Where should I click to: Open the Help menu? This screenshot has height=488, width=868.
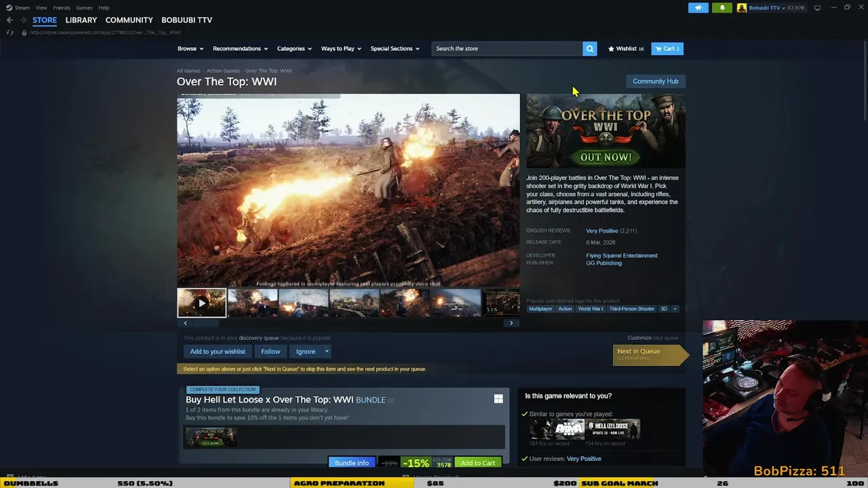point(104,7)
